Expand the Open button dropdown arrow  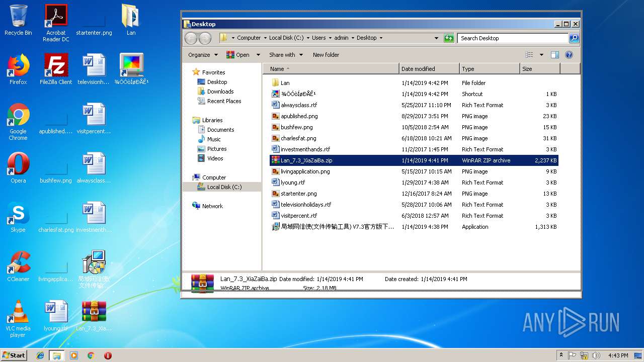click(x=258, y=55)
